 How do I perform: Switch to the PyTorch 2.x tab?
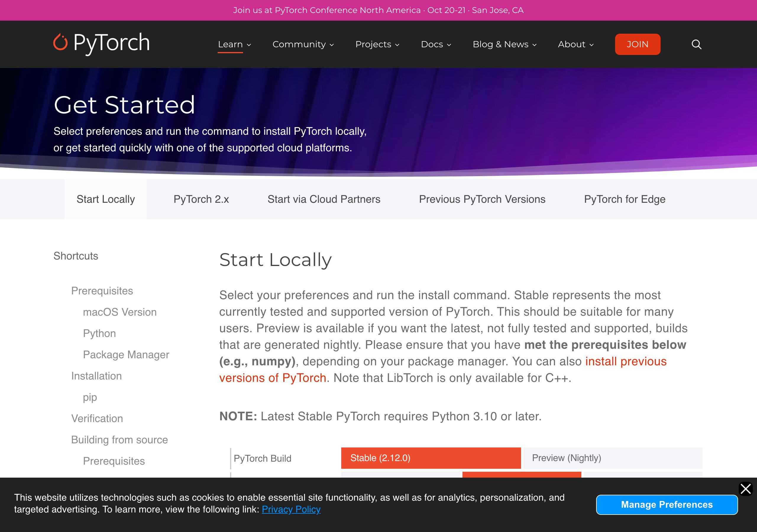click(201, 199)
